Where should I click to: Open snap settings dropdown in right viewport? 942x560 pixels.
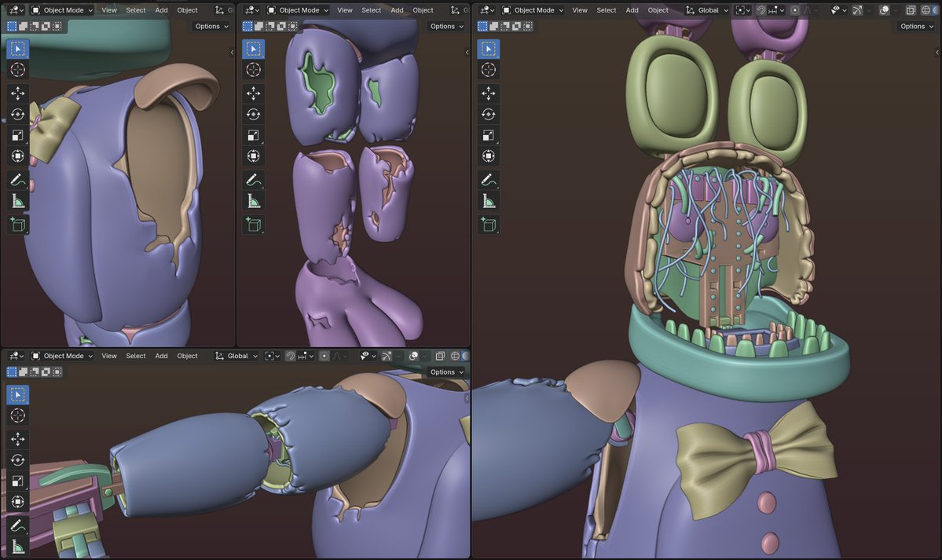pyautogui.click(x=777, y=10)
